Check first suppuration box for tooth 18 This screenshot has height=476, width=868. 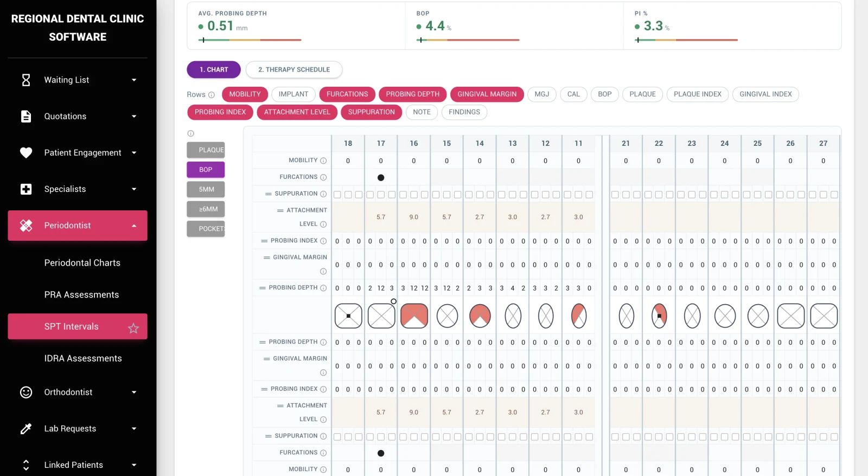337,195
